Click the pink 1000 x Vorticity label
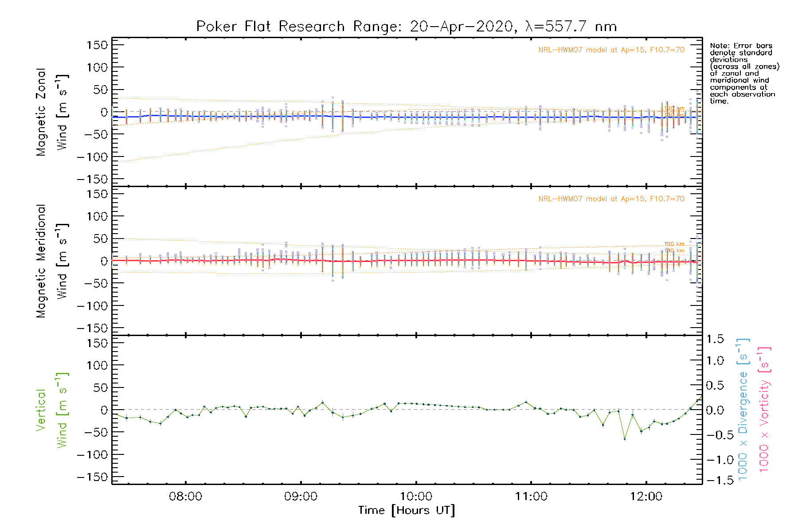798x532 pixels. pos(764,409)
